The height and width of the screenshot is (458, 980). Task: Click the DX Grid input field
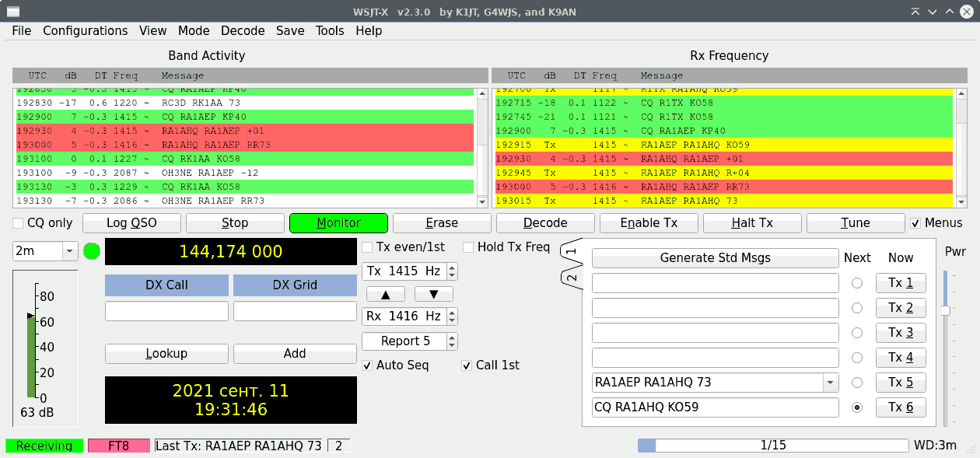[x=295, y=311]
